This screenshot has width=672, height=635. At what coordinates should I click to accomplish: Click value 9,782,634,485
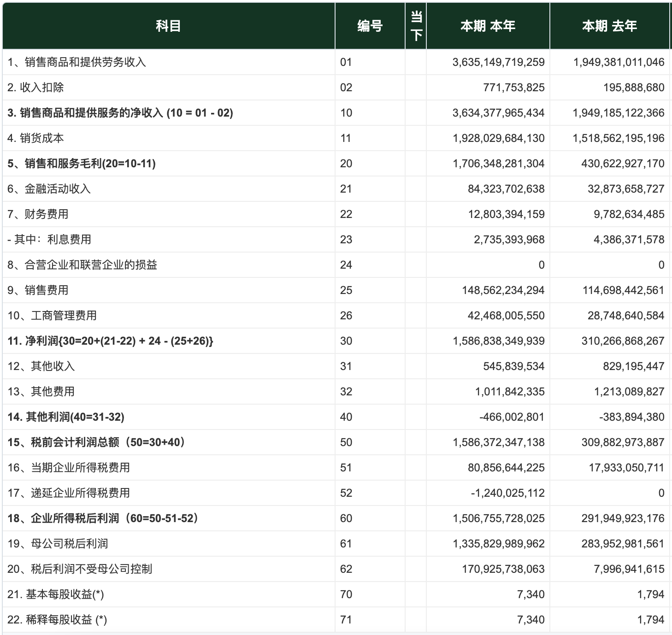coord(629,214)
